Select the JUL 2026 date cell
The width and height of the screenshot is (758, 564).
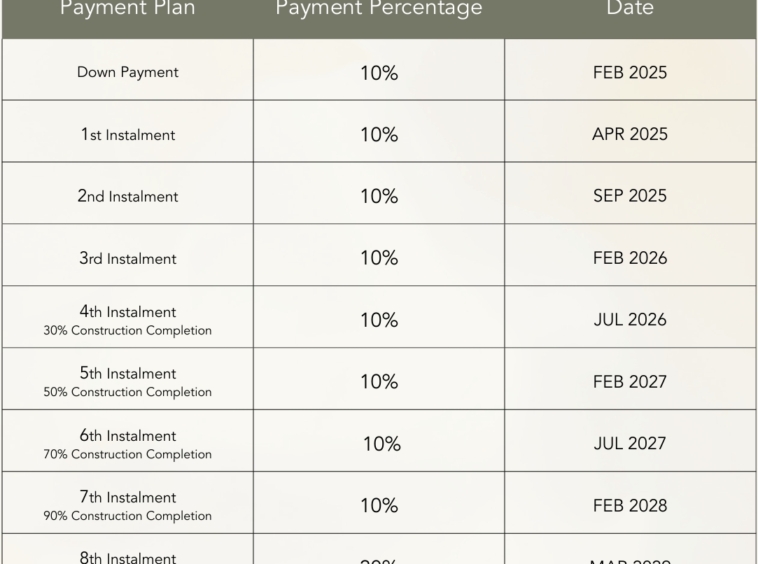click(630, 320)
